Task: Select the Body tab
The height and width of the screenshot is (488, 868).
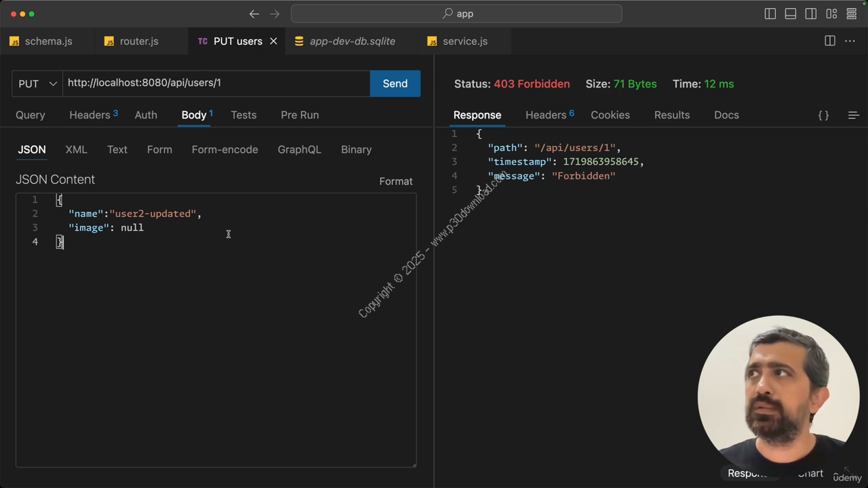Action: click(x=197, y=115)
